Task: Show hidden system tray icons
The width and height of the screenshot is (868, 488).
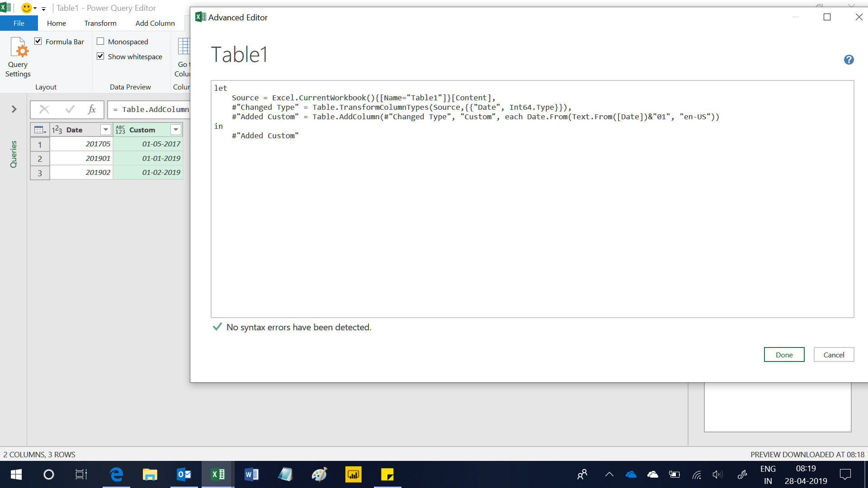Action: point(609,474)
